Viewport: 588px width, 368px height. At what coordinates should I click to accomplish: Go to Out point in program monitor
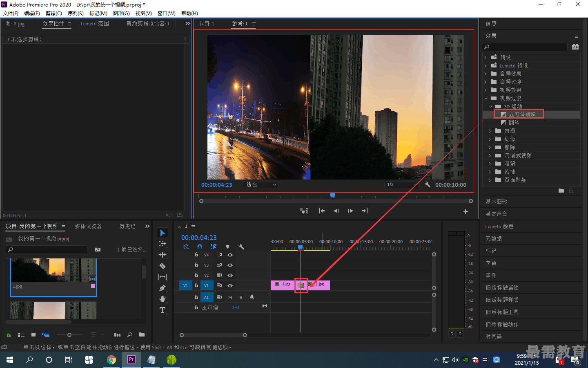coord(365,211)
